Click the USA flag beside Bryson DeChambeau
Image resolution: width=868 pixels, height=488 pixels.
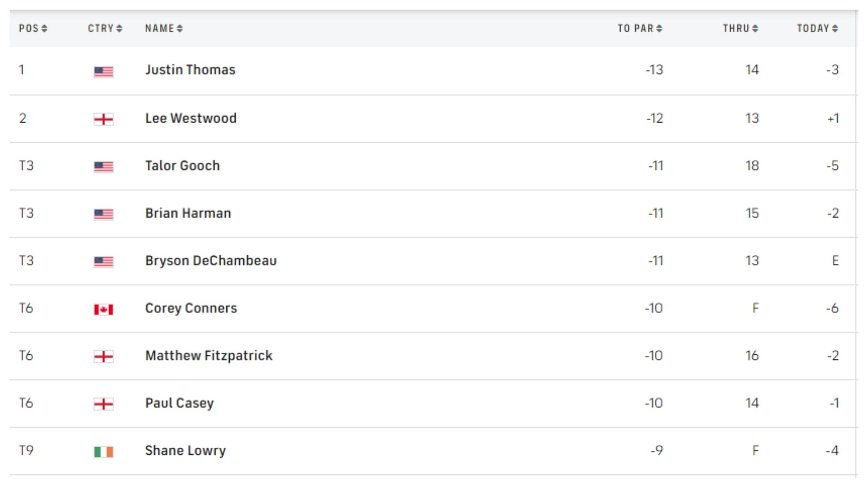point(103,262)
